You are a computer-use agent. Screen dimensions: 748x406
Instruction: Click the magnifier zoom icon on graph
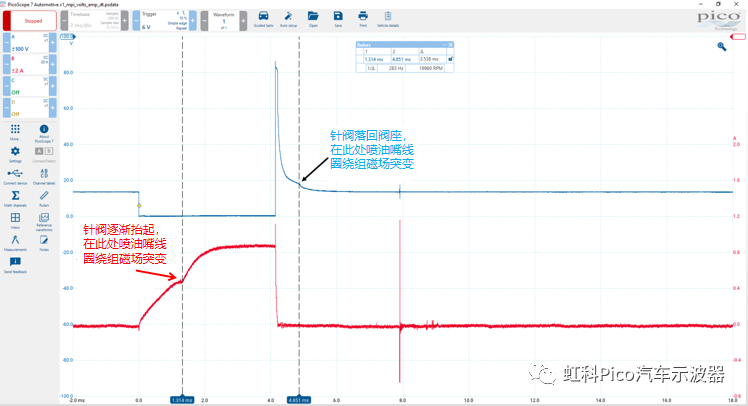(721, 46)
